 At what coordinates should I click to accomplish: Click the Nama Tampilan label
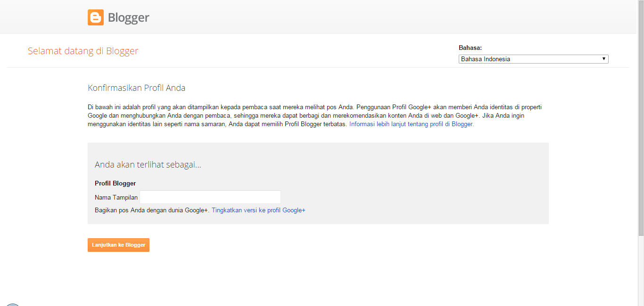116,197
